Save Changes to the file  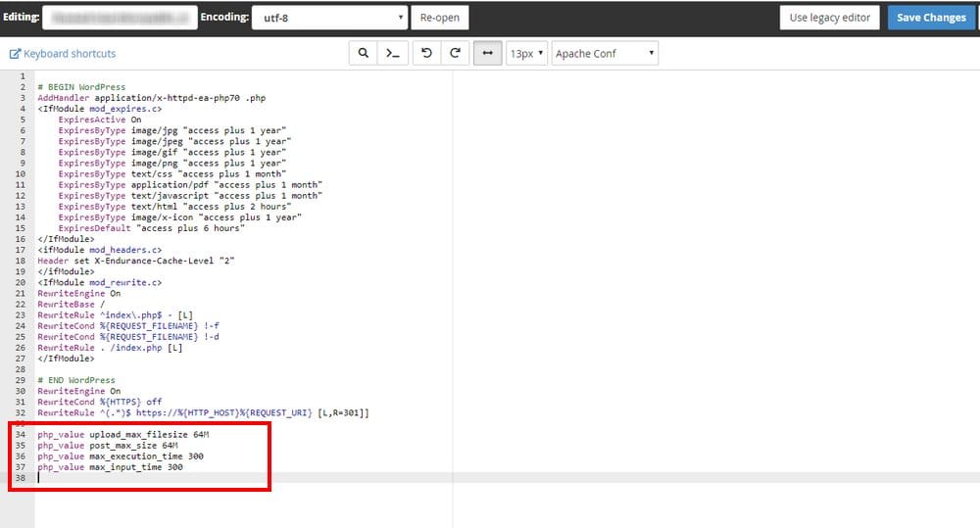(931, 18)
